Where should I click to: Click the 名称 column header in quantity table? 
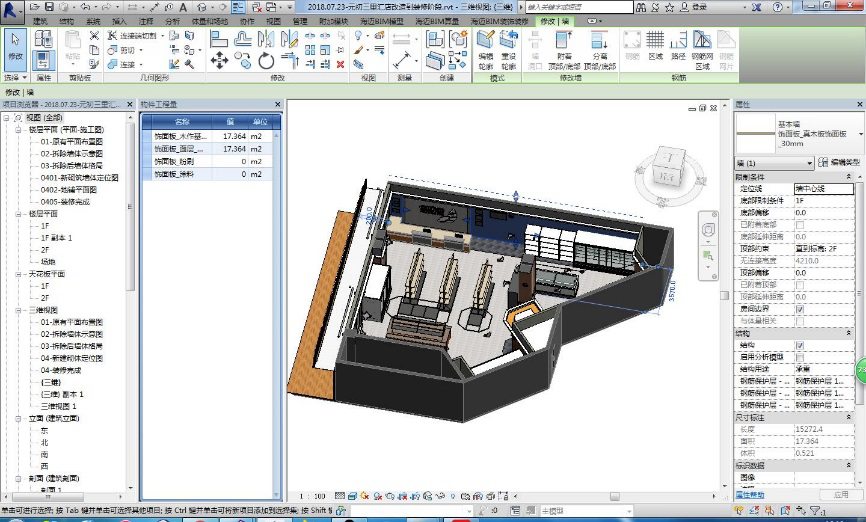tap(182, 122)
